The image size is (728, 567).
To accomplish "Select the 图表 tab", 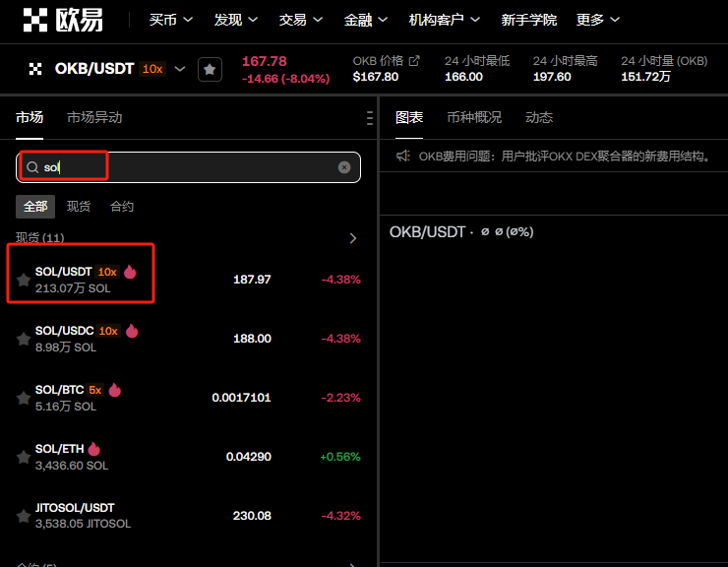I will click(409, 117).
